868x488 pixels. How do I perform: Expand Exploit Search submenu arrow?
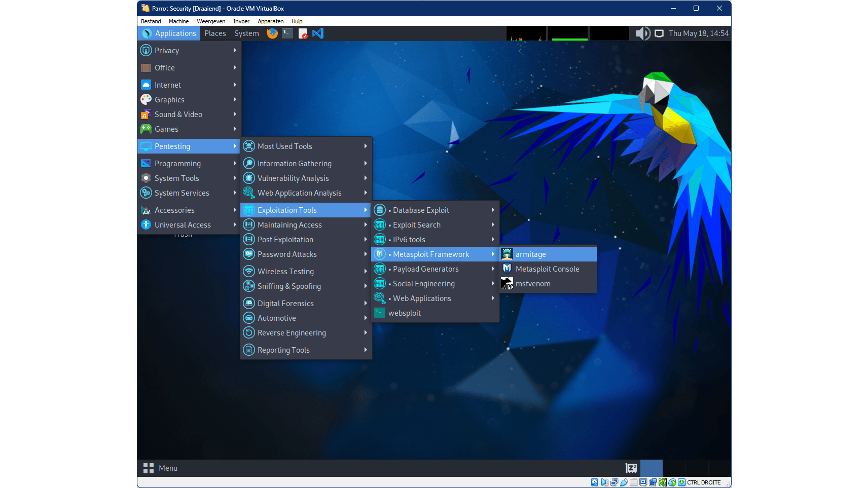point(493,225)
